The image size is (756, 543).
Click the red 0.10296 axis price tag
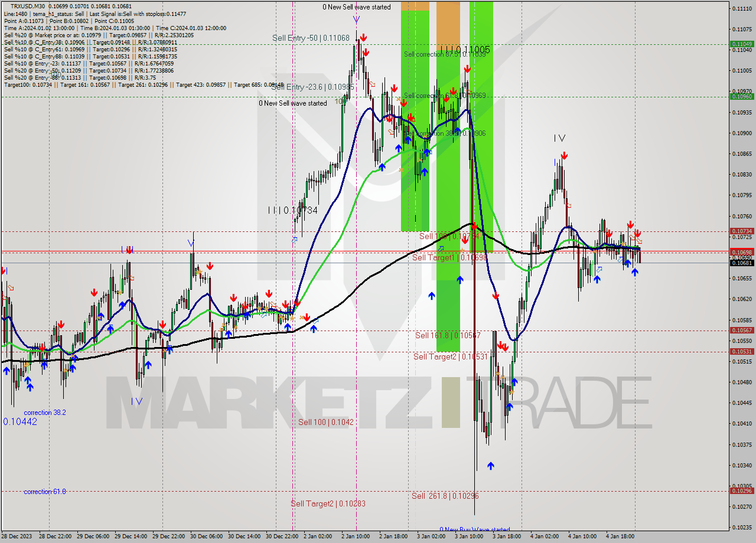pos(742,491)
